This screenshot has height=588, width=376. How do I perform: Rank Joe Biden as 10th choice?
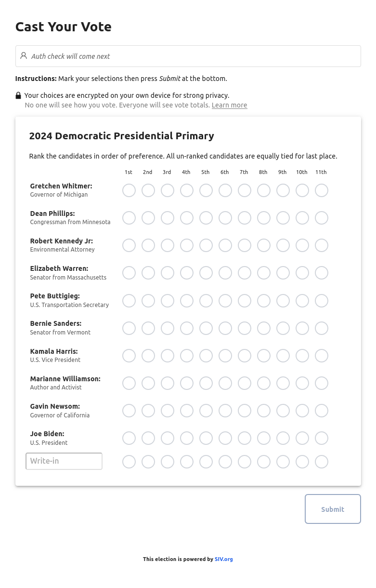click(302, 438)
